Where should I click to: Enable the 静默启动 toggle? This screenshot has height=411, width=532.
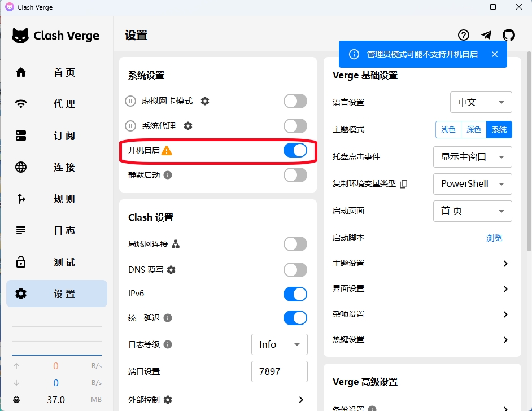pyautogui.click(x=295, y=175)
